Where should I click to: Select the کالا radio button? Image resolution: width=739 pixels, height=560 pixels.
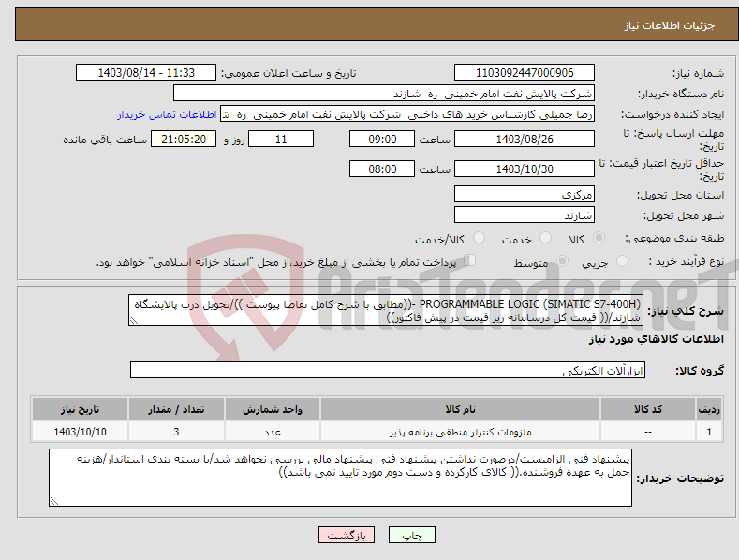[x=599, y=238]
